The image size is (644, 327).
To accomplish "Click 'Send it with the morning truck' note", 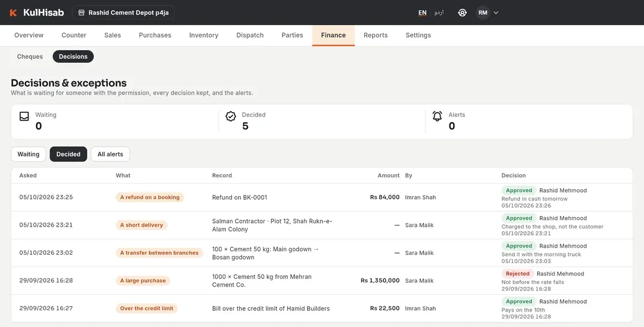I will click(541, 254).
